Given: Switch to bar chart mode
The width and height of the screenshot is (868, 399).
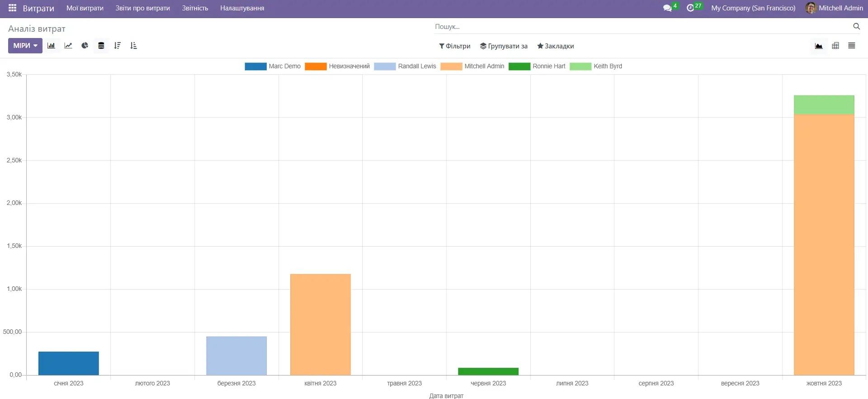Looking at the screenshot, I should 52,46.
